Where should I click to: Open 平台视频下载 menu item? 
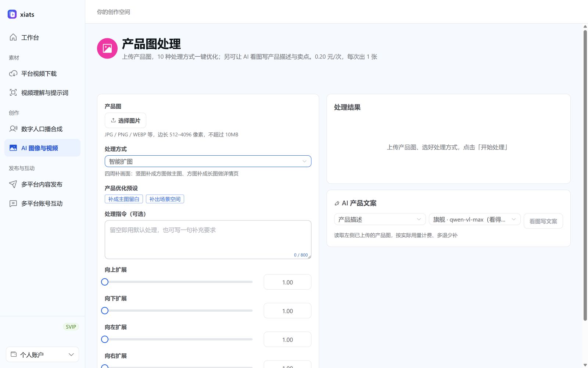[x=43, y=74]
